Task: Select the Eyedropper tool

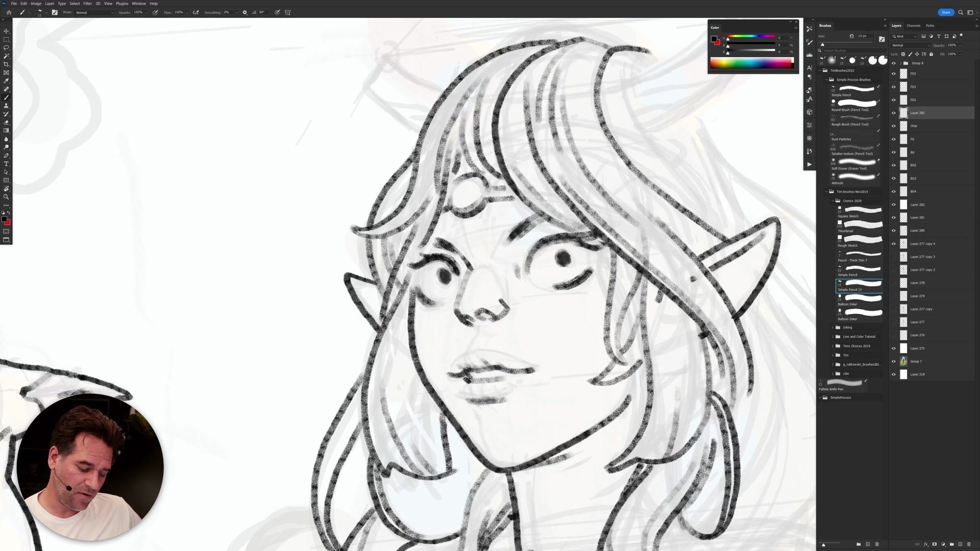Action: click(6, 81)
